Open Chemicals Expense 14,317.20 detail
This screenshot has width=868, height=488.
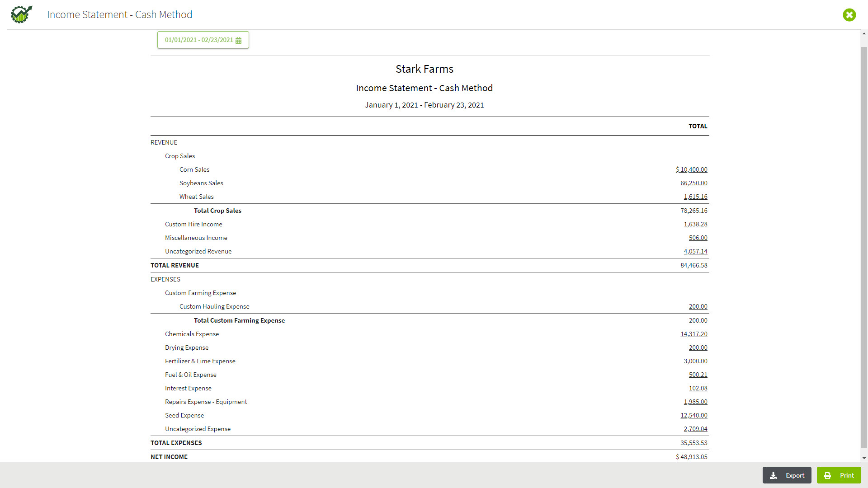pos(693,334)
